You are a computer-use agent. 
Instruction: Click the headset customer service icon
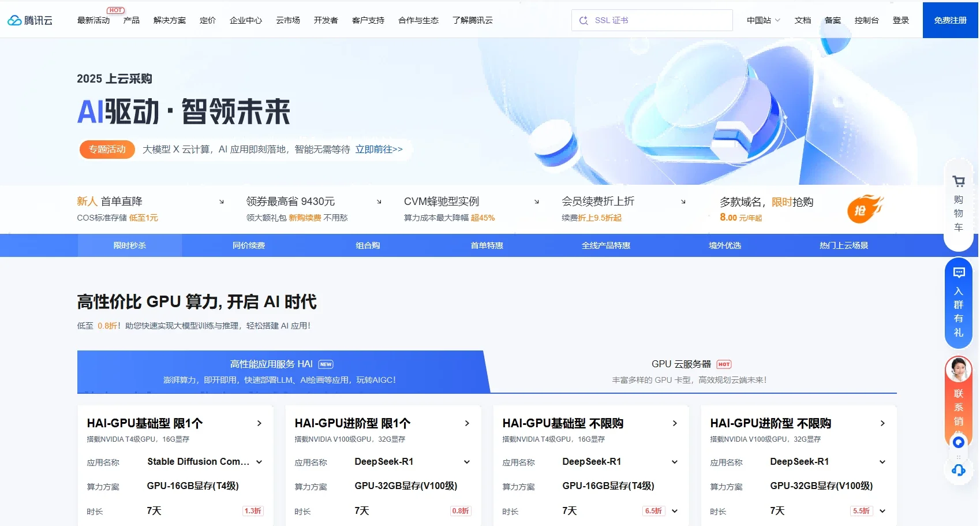[958, 470]
